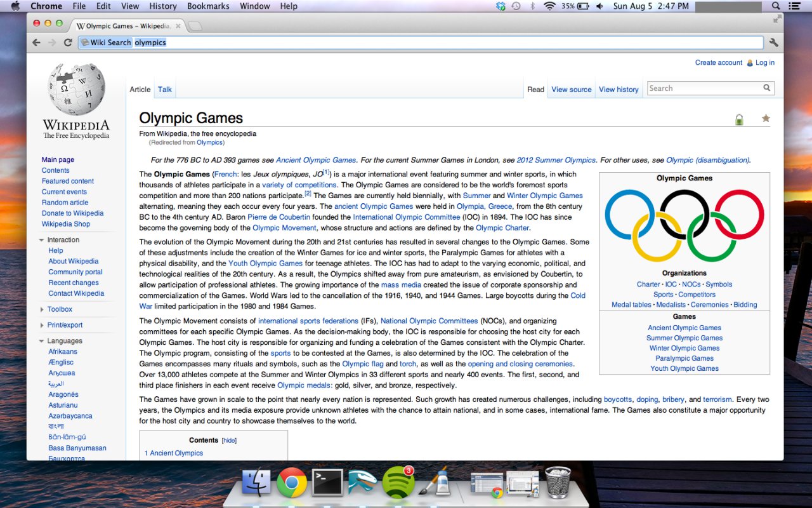The image size is (812, 508).
Task: Open Spotlight search in menu bar
Action: point(776,6)
